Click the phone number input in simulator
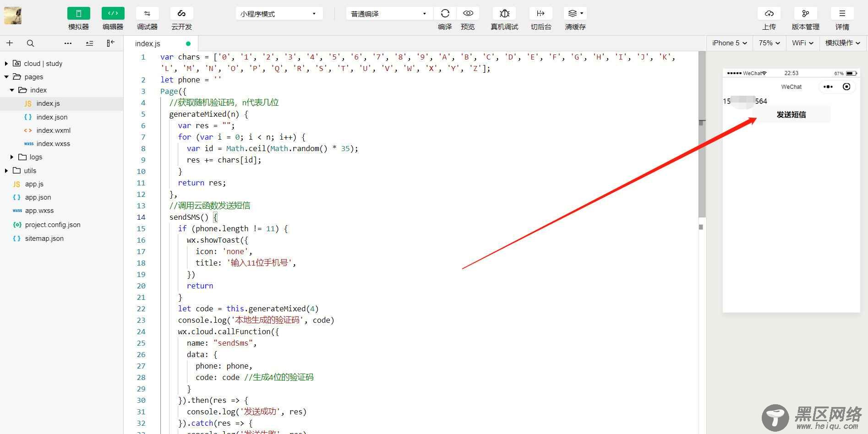The height and width of the screenshot is (434, 868). point(791,101)
